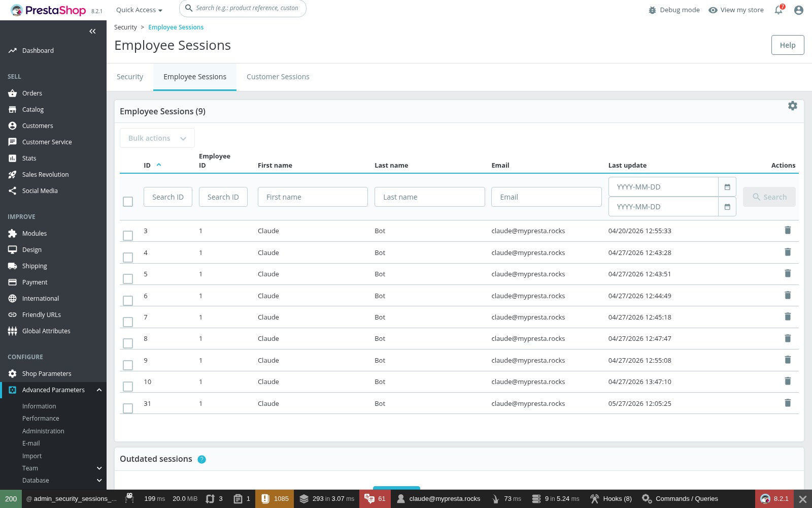The width and height of the screenshot is (812, 508).
Task: Open Information submenu item
Action: pyautogui.click(x=39, y=406)
